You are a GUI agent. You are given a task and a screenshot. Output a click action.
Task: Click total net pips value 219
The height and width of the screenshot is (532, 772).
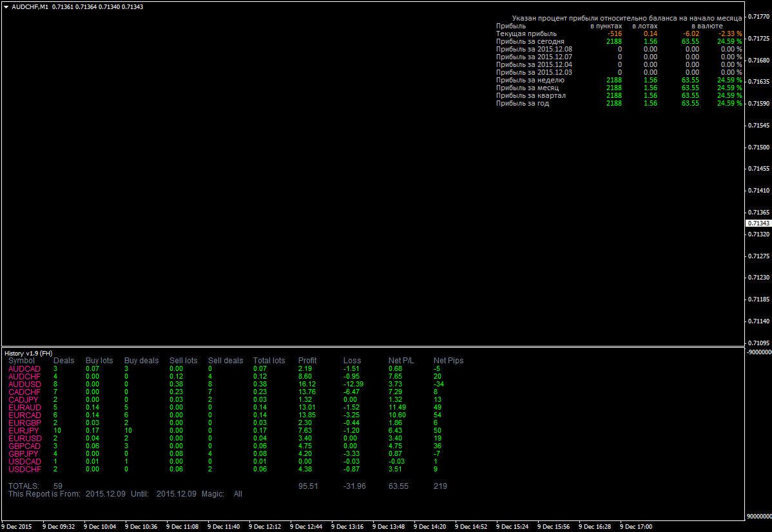click(440, 486)
